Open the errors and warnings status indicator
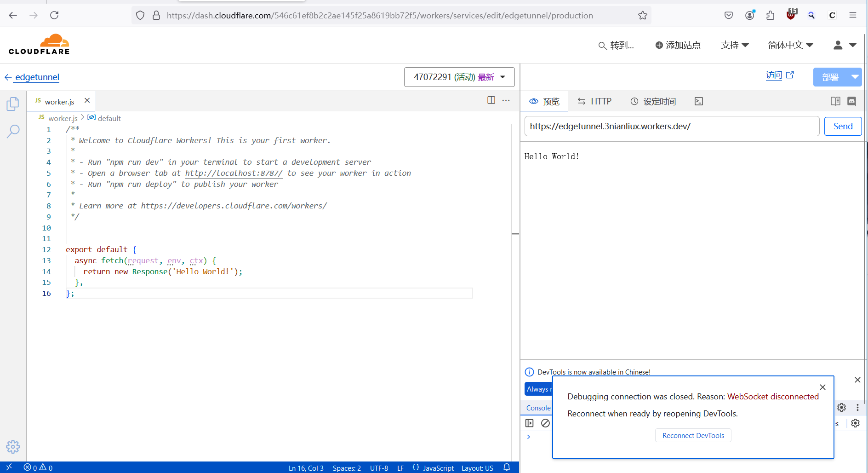Viewport: 868px width, 473px height. [x=38, y=467]
